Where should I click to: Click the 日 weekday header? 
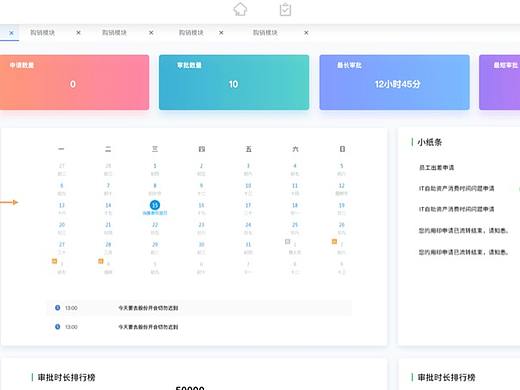point(342,149)
